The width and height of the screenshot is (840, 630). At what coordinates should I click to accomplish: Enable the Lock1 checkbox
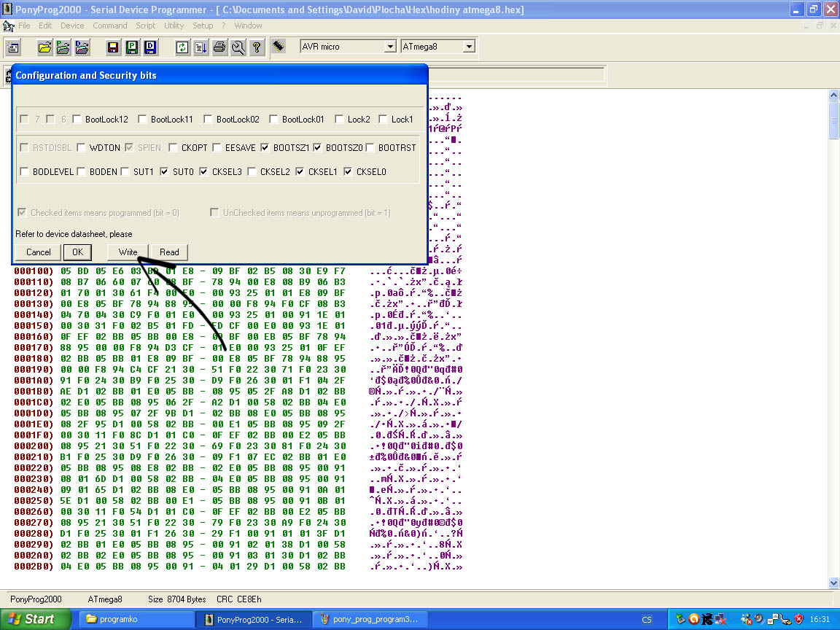(383, 119)
